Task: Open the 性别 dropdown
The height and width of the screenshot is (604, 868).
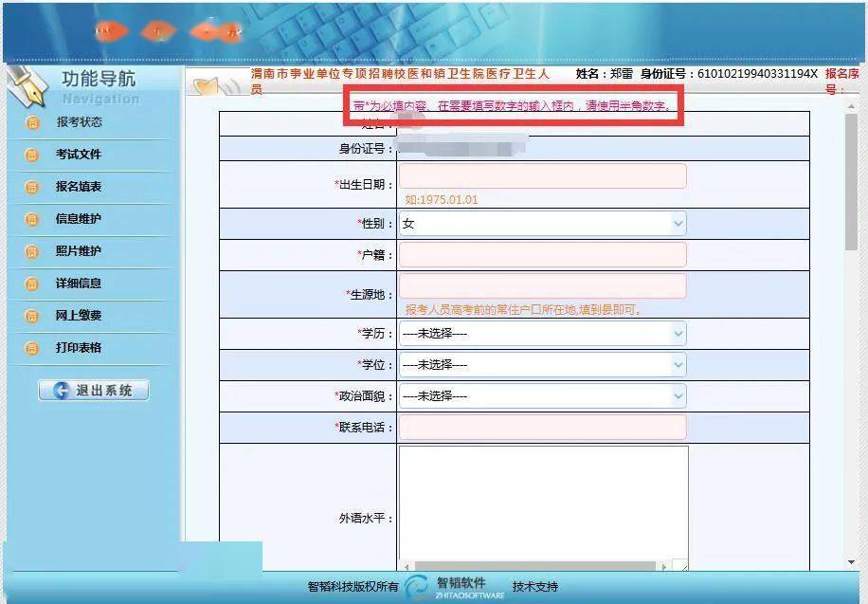Action: (542, 224)
